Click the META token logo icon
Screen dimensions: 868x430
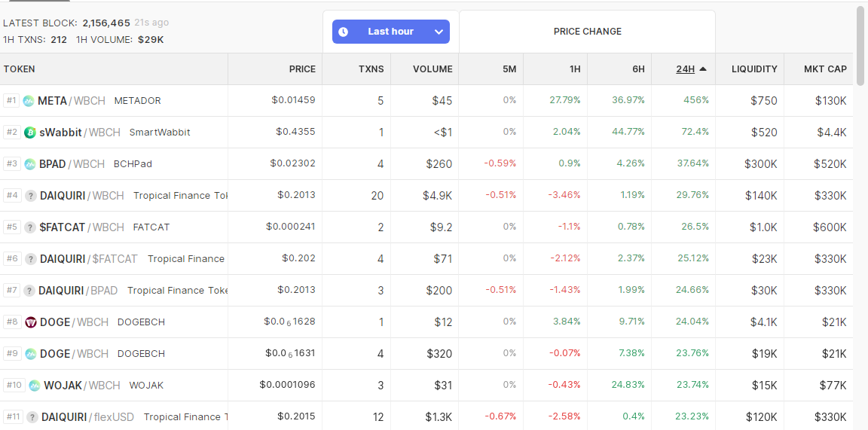click(x=29, y=101)
